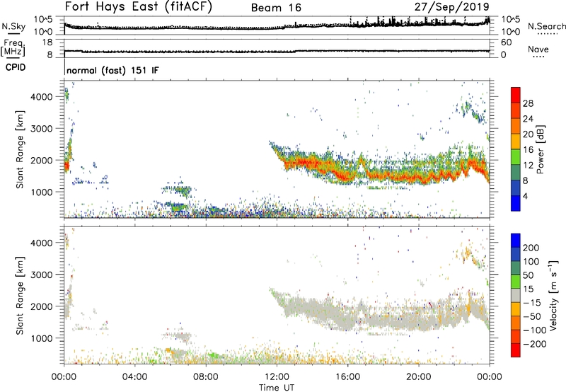Click the '12:00' time tick label
Screen dimensions: 566x392
click(x=277, y=377)
